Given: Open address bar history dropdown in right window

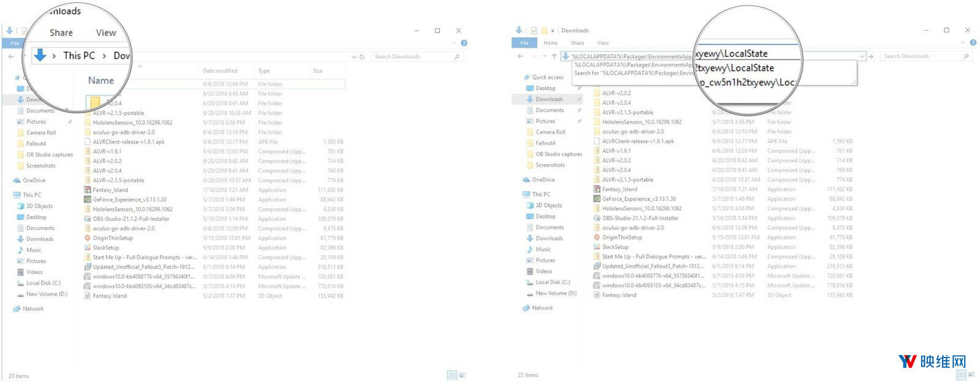Looking at the screenshot, I should pos(862,56).
